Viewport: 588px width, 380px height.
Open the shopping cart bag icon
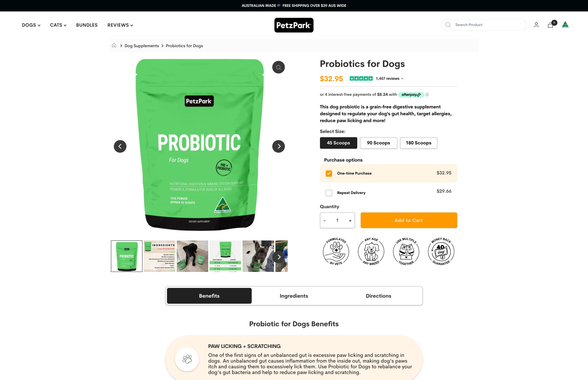tap(551, 25)
